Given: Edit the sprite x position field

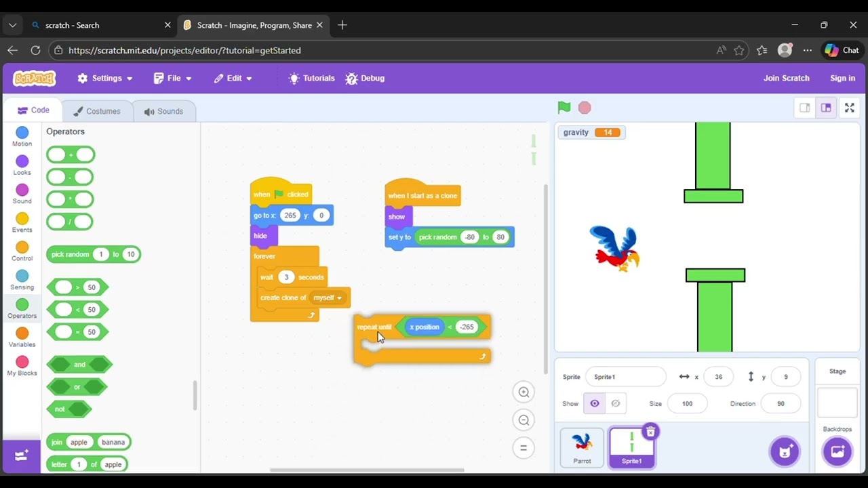Looking at the screenshot, I should tap(718, 377).
